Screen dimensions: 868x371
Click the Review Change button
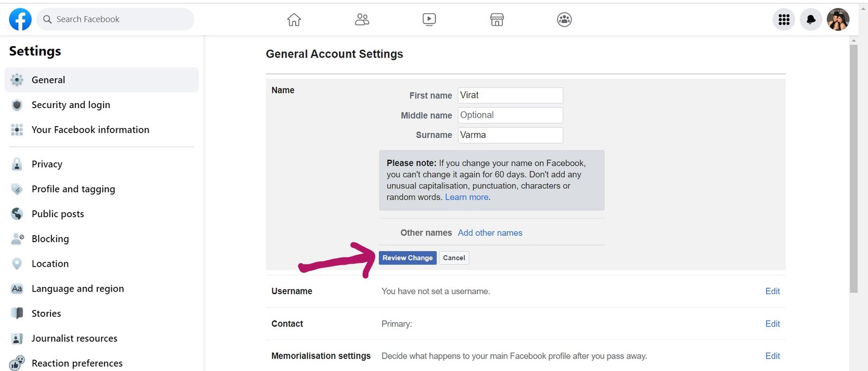point(407,258)
